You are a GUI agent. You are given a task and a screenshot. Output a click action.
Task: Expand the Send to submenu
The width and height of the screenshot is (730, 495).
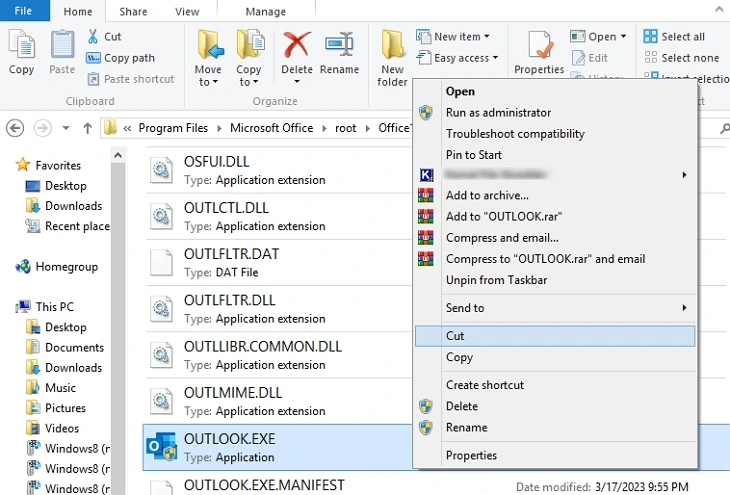tap(555, 308)
